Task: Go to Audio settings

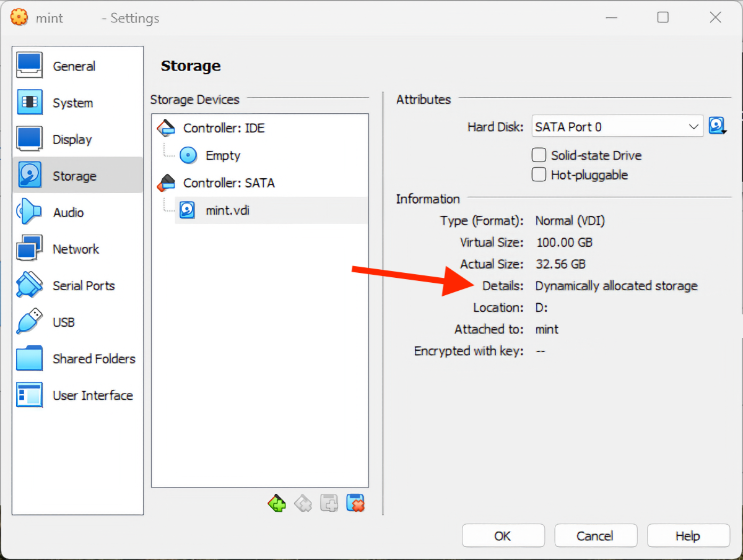Action: (x=78, y=212)
